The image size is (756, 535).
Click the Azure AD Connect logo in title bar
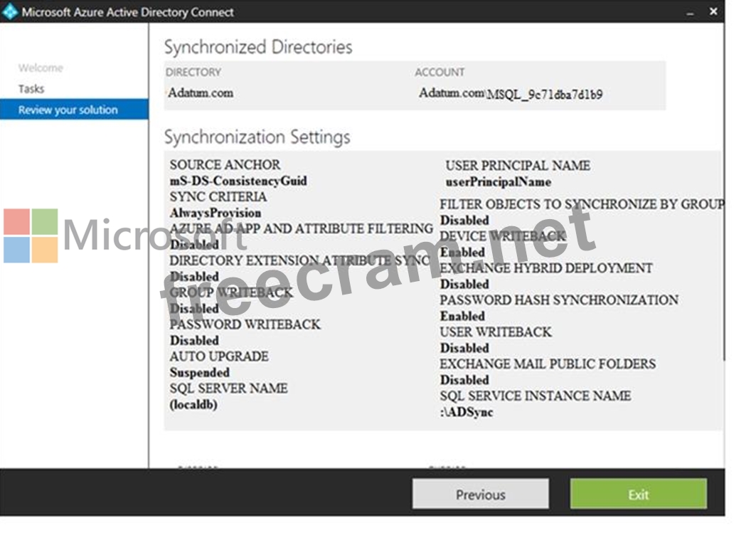click(x=10, y=11)
